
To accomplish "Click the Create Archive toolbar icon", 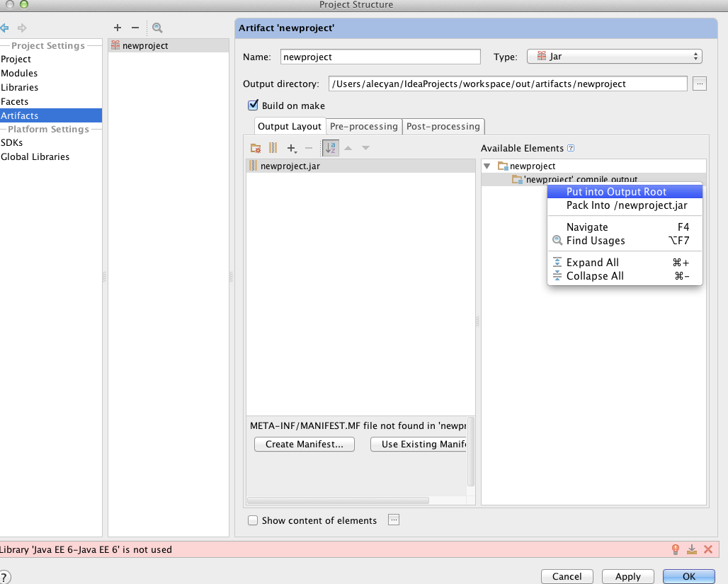I will [273, 148].
